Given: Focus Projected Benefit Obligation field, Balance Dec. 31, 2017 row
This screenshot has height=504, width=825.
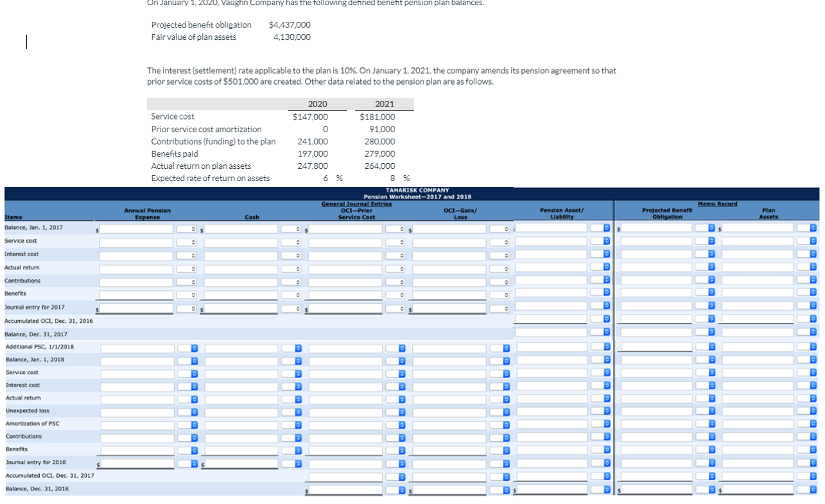Looking at the screenshot, I should [x=656, y=333].
